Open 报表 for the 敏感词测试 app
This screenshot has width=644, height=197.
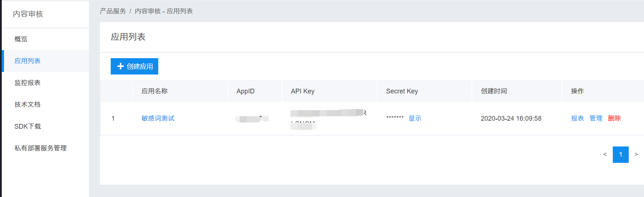click(x=577, y=118)
